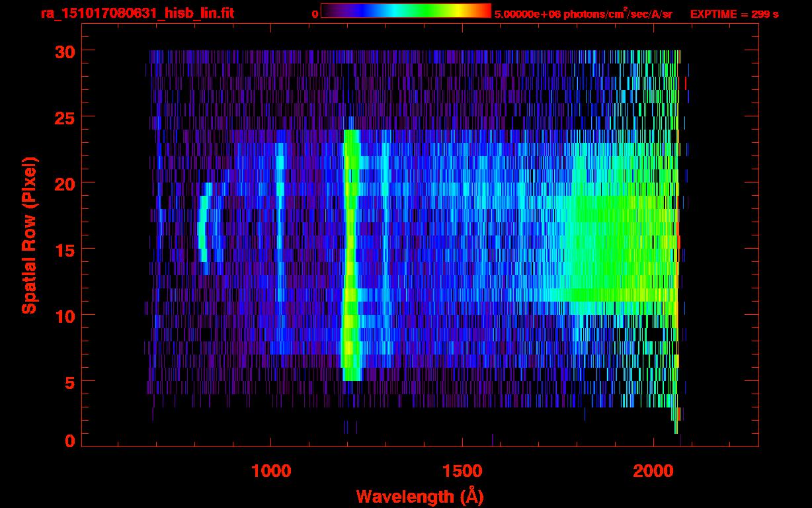812x508 pixels.
Task: Click the Spatial Row (Pixel) axis title
Action: (x=29, y=235)
